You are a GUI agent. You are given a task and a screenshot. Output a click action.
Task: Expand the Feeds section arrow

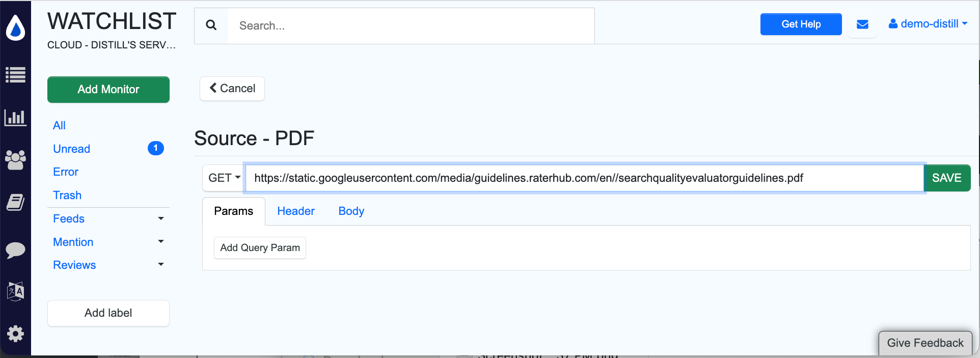click(161, 218)
